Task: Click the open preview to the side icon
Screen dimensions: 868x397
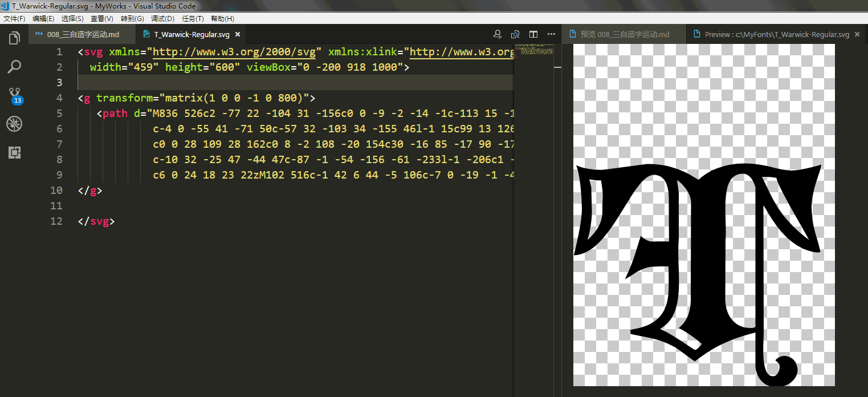Action: pyautogui.click(x=515, y=34)
